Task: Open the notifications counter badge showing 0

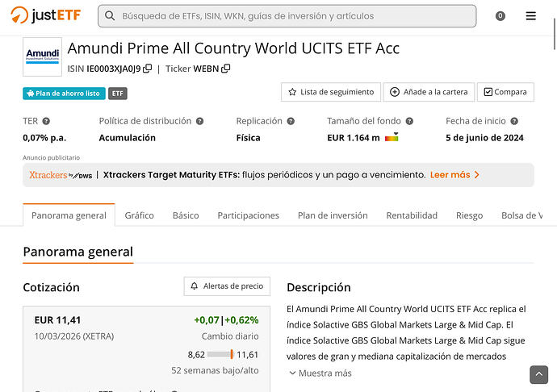Action: (500, 16)
